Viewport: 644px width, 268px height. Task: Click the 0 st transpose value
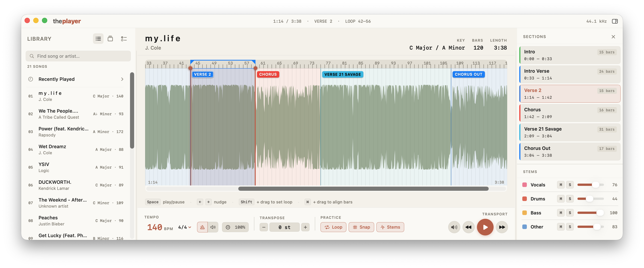[285, 227]
